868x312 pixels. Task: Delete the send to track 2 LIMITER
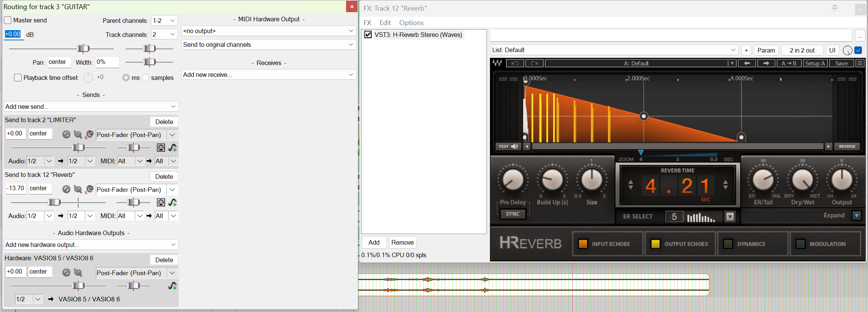coord(164,122)
